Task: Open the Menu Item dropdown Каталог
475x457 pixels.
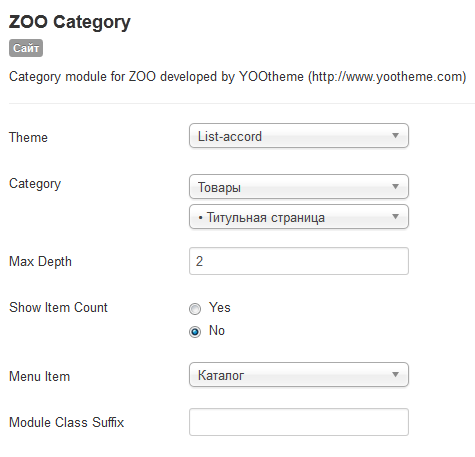Action: [299, 375]
